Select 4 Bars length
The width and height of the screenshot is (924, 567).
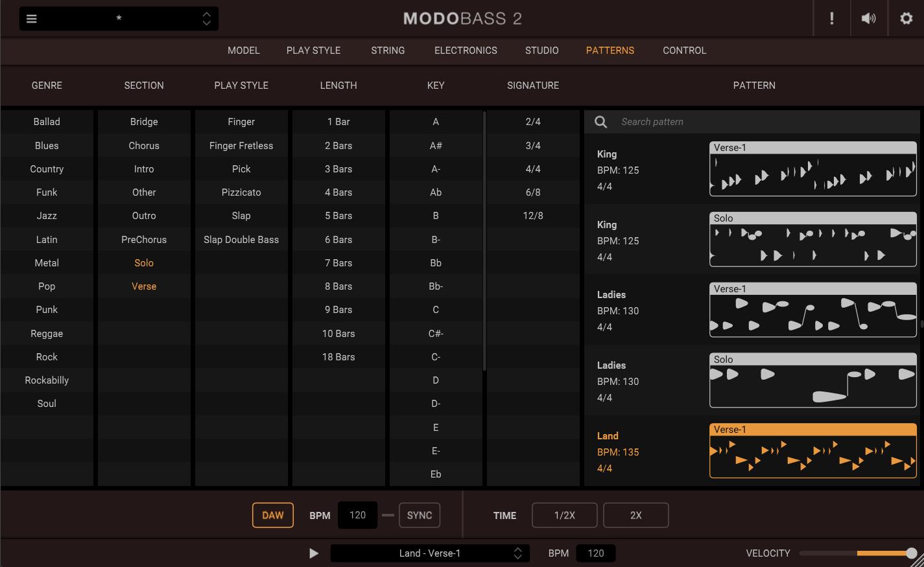coord(338,192)
